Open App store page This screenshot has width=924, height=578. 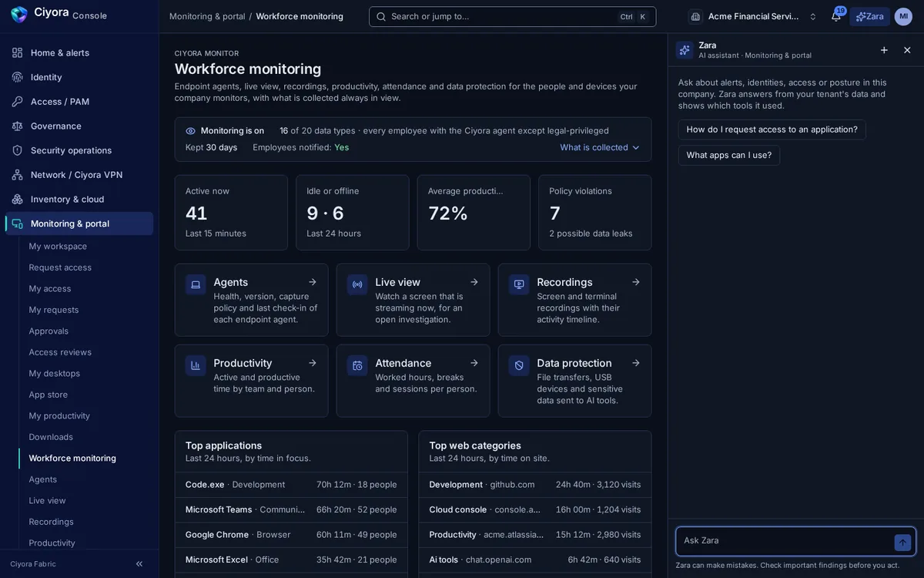pyautogui.click(x=85, y=395)
